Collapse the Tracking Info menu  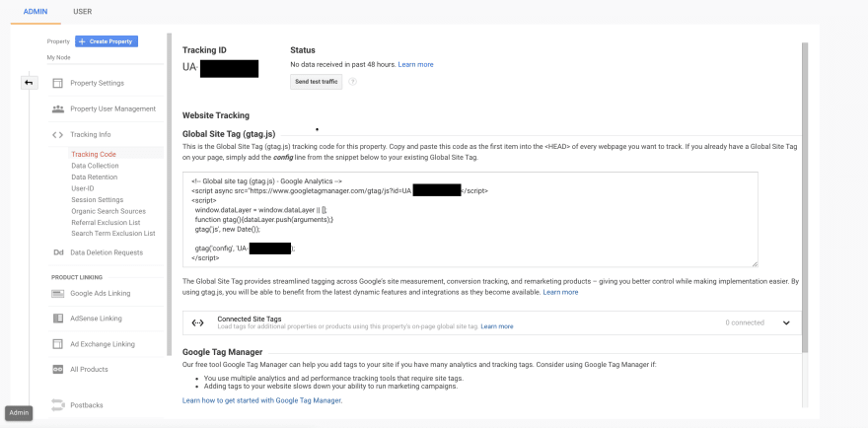[x=91, y=134]
